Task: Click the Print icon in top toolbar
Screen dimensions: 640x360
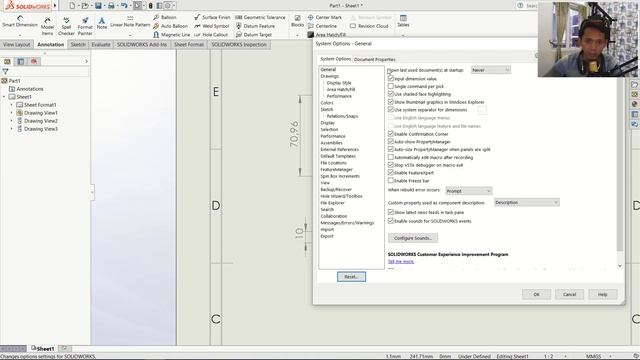Action: (x=111, y=6)
